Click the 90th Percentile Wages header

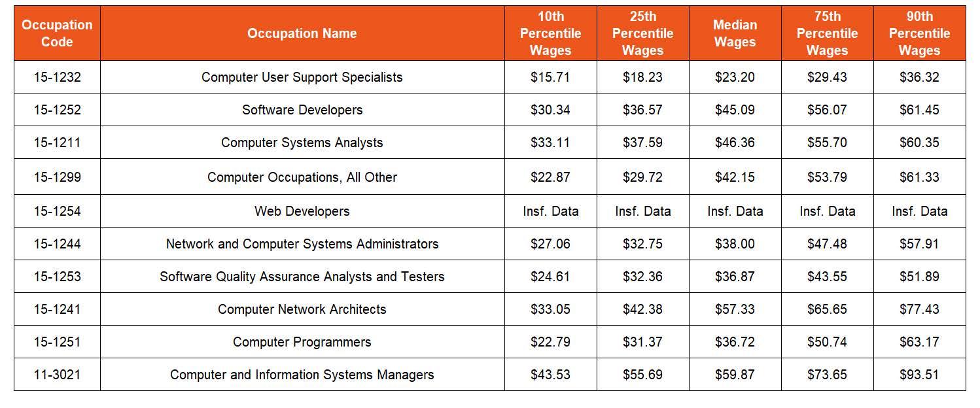(919, 33)
